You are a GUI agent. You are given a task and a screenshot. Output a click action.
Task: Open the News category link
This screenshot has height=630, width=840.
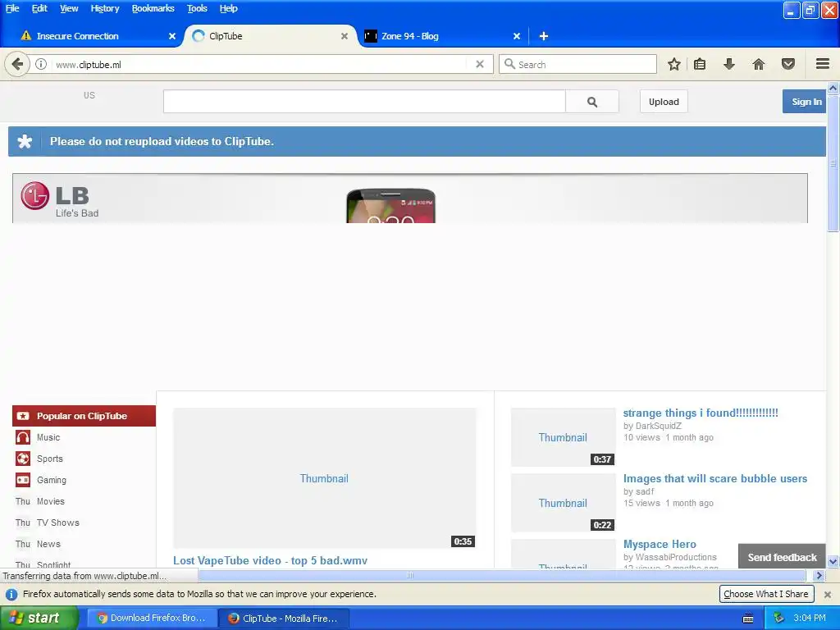[48, 545]
